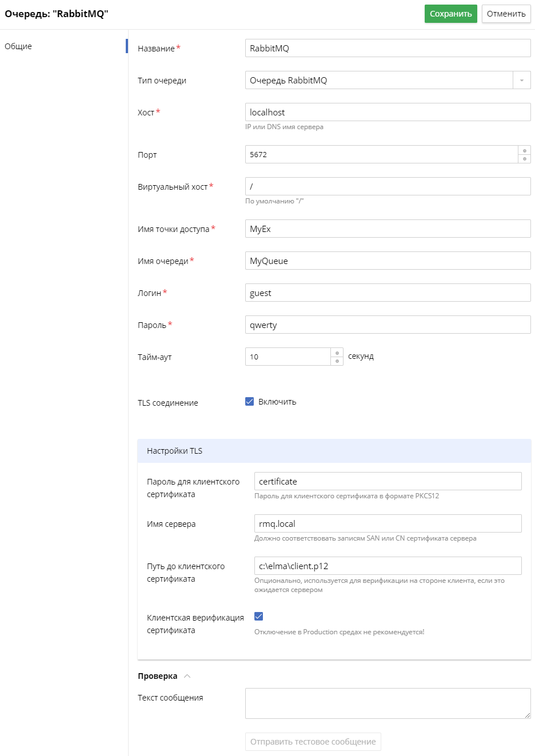Click the Проверка section title
Image resolution: width=535 pixels, height=756 pixels.
[158, 676]
